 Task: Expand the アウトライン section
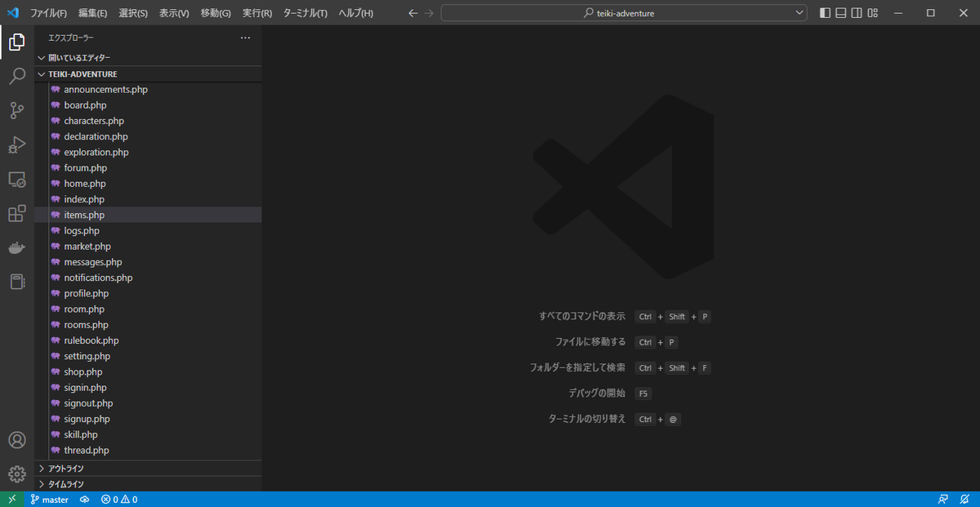pos(148,469)
